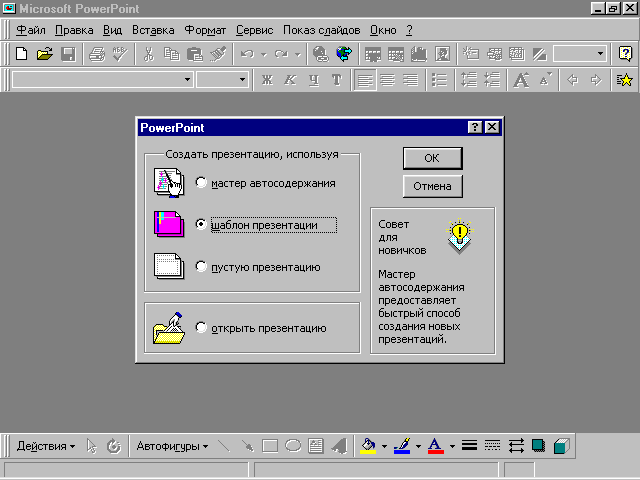The height and width of the screenshot is (480, 640).
Task: Click the Redo arrow icon
Action: (281, 54)
